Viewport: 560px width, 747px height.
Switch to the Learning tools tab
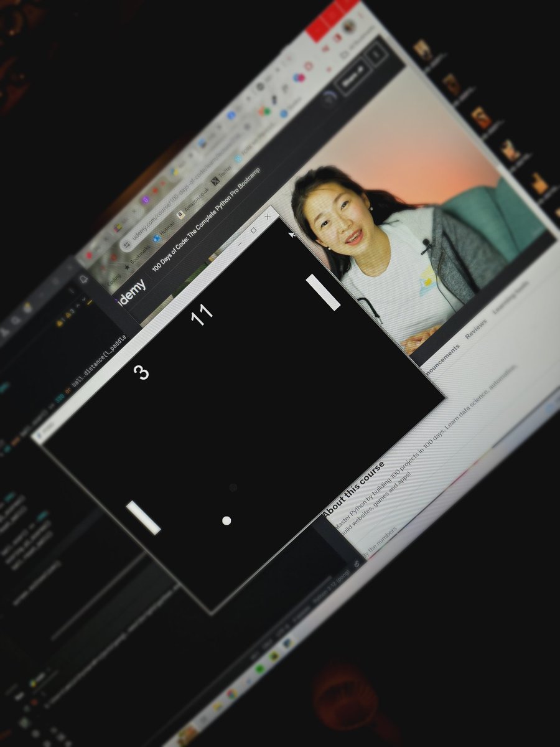coord(511,298)
